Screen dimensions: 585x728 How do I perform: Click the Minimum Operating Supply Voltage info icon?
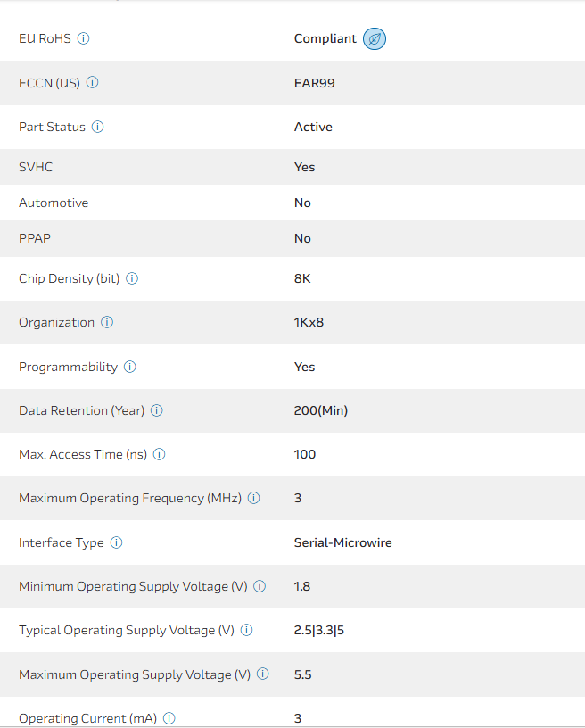(x=260, y=586)
